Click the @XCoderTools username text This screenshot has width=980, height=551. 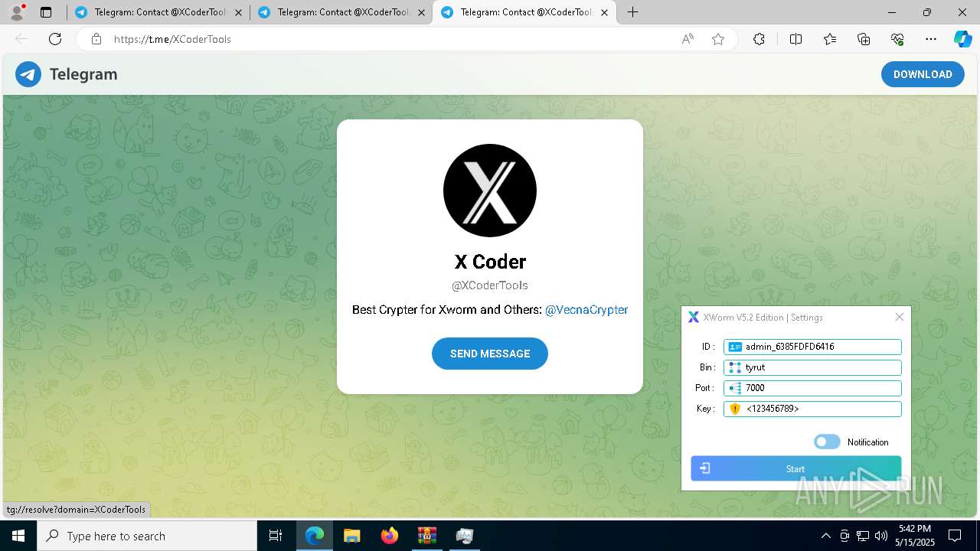(x=490, y=285)
